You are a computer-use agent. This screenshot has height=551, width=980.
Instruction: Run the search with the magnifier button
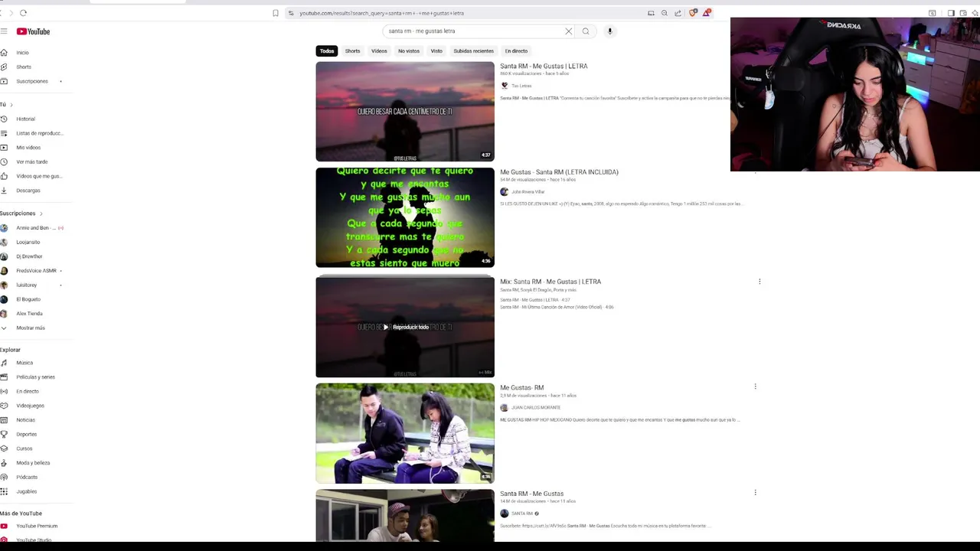[x=586, y=31]
